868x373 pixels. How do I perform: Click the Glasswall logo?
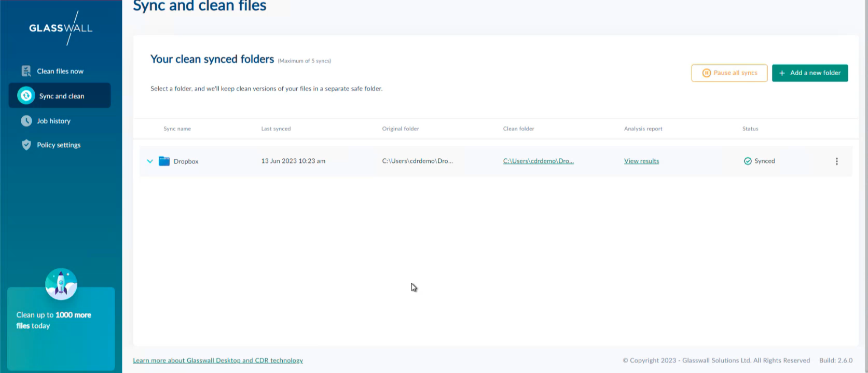coord(61,28)
